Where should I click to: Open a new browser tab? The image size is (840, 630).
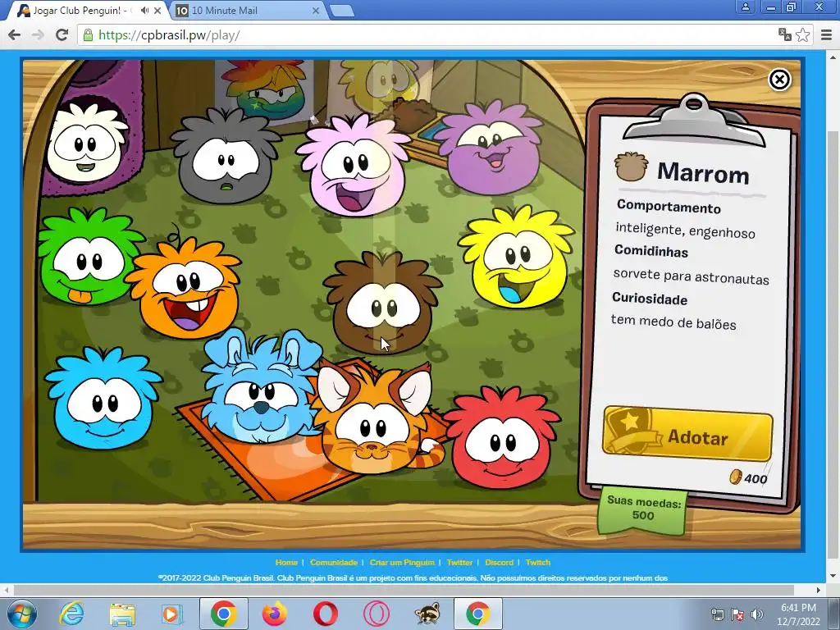coord(341,11)
